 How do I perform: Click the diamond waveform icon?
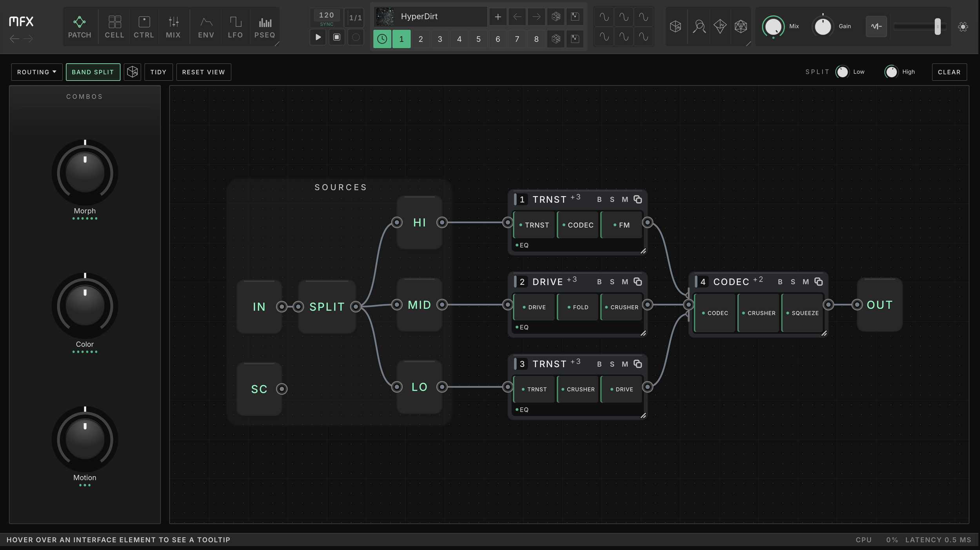(720, 27)
